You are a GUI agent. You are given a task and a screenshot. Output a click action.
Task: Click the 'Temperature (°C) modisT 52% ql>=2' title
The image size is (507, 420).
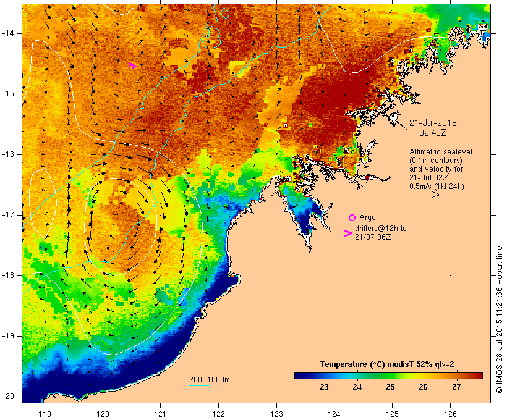387,364
